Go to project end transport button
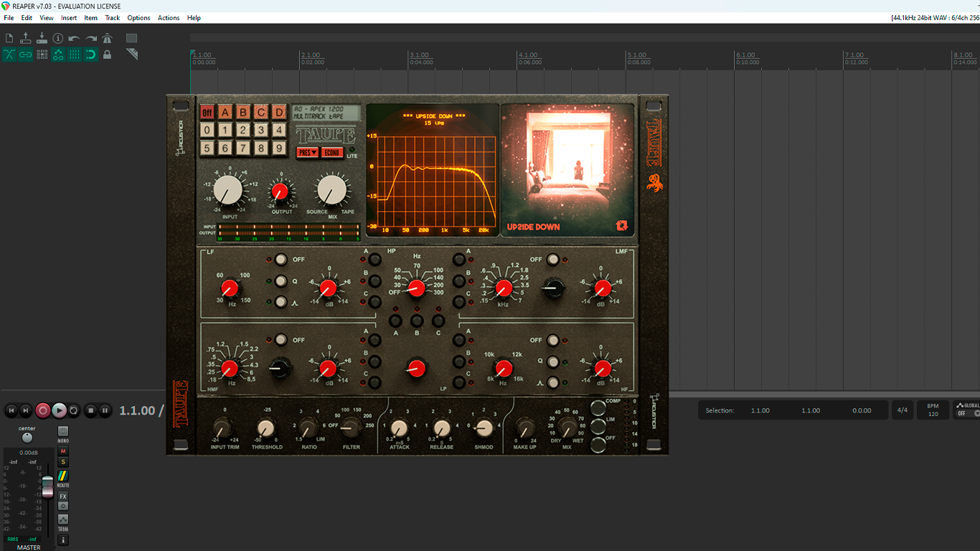980x551 pixels. click(x=26, y=410)
